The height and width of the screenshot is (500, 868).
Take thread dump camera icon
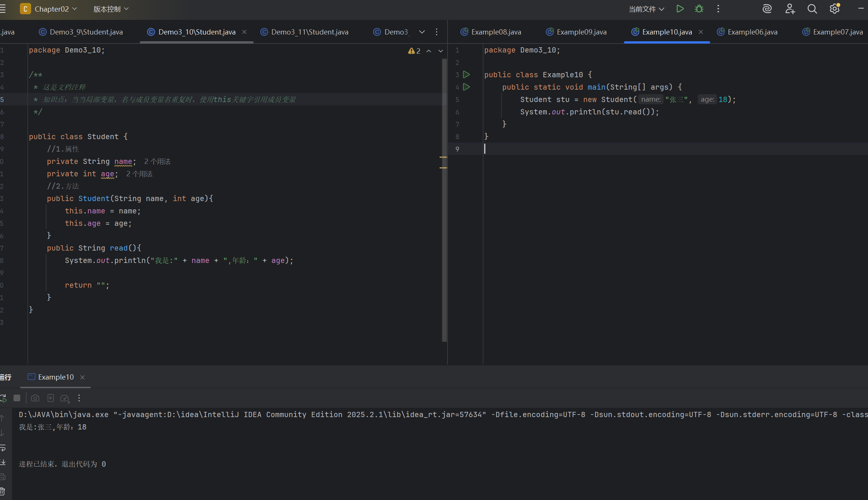[x=35, y=398]
